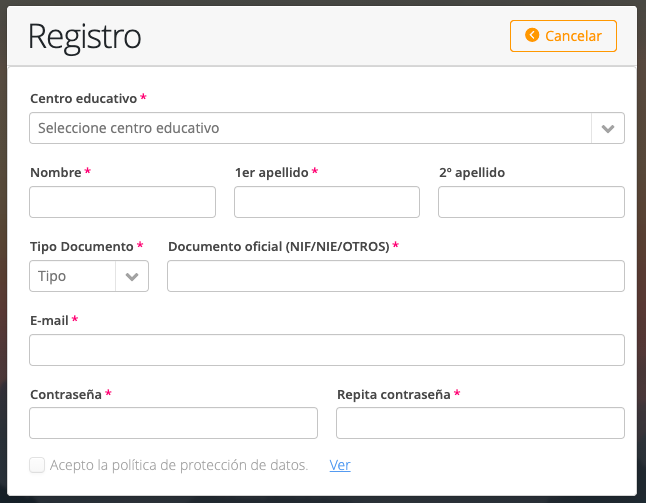The height and width of the screenshot is (503, 646).
Task: Click the E-mail field label
Action: click(x=49, y=320)
